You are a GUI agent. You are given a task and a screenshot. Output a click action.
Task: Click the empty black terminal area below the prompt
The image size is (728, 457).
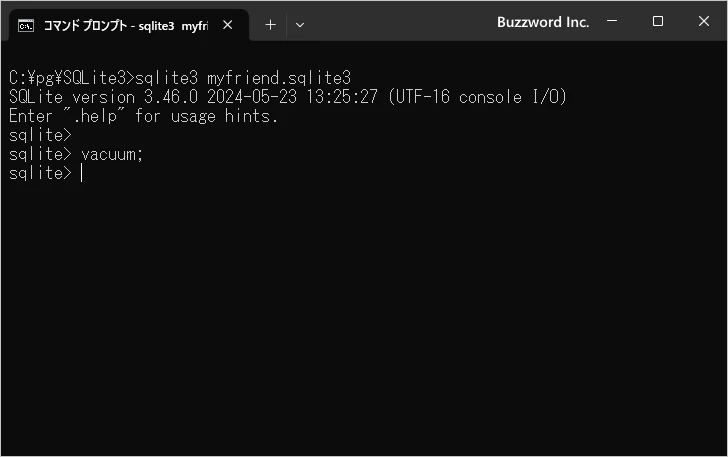tap(364, 320)
